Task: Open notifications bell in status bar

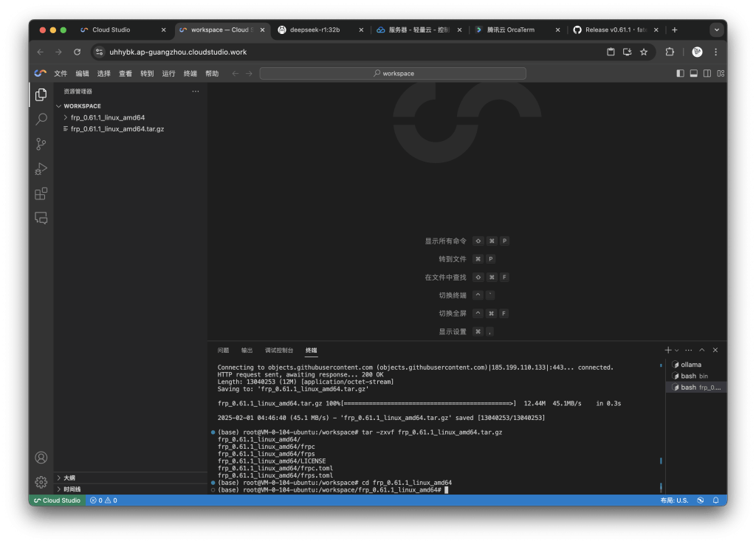Action: tap(716, 500)
